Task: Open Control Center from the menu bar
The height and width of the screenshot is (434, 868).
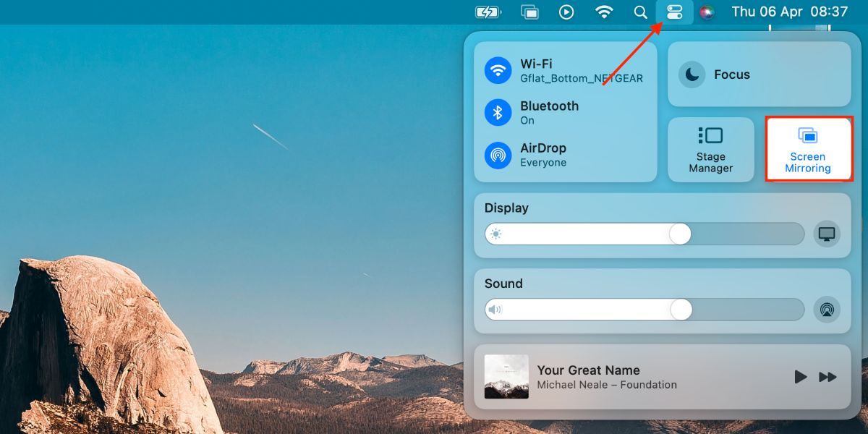Action: [x=674, y=12]
